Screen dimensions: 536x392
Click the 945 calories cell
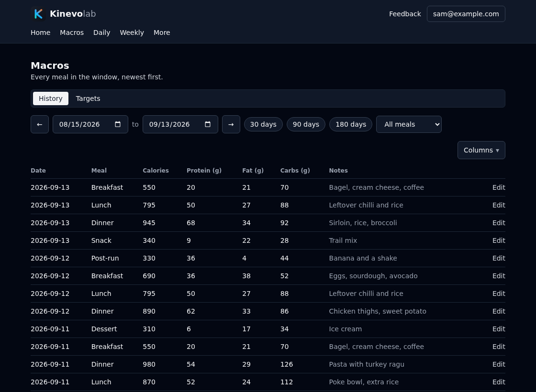tap(149, 223)
